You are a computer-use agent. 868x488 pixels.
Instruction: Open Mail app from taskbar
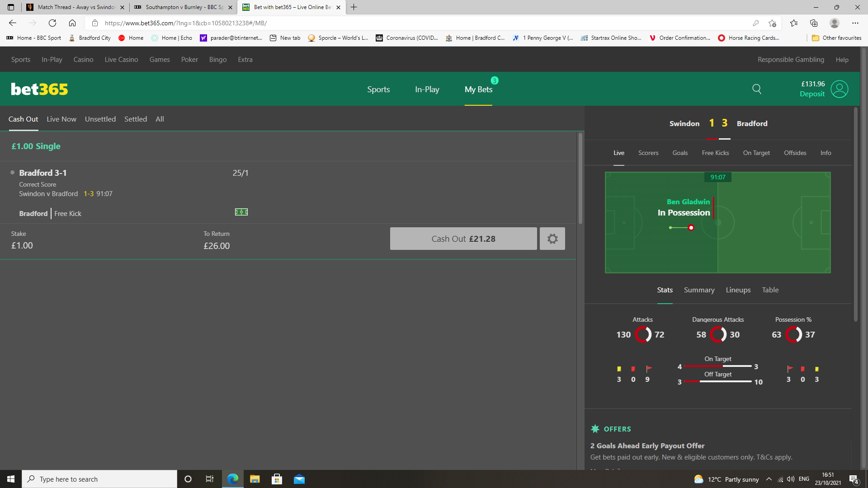[299, 479]
